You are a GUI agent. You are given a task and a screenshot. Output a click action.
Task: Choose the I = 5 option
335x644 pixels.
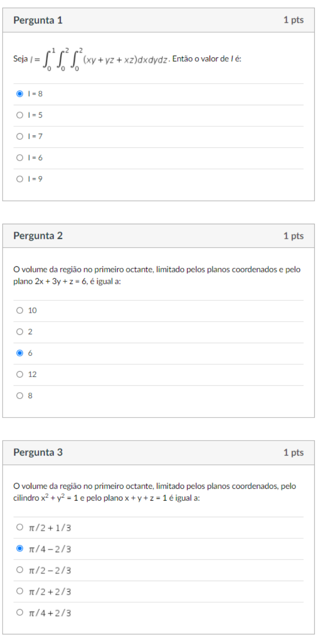(x=19, y=115)
